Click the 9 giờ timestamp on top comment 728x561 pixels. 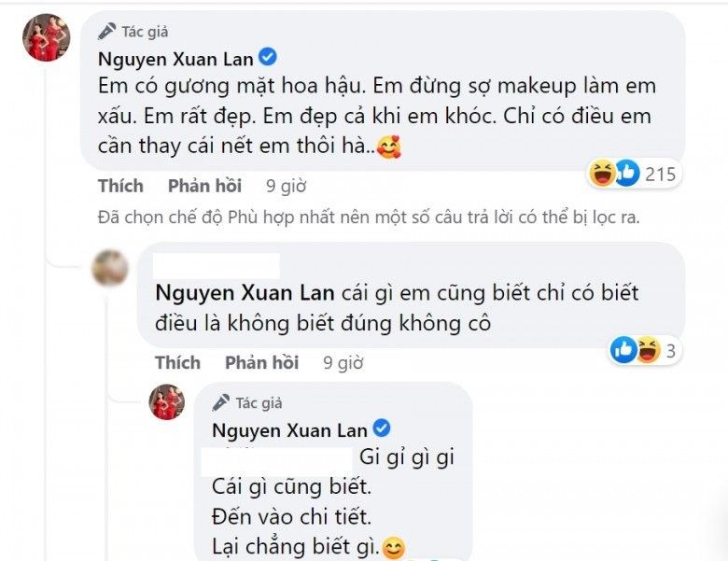pyautogui.click(x=286, y=187)
